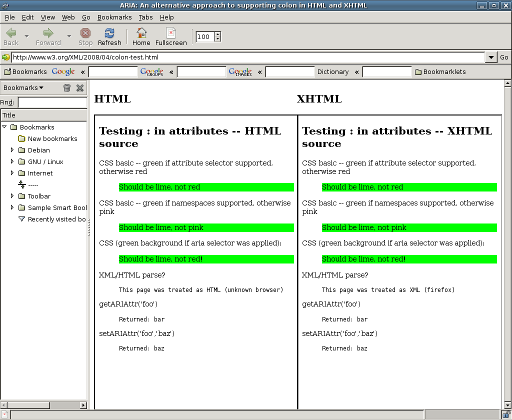Open the Bookmarklets folder
512x420 pixels.
coord(440,72)
